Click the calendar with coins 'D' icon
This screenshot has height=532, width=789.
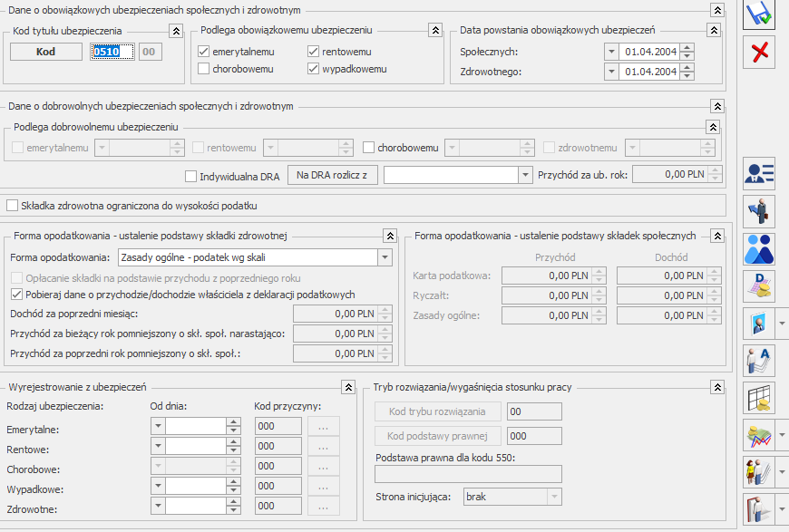759,285
